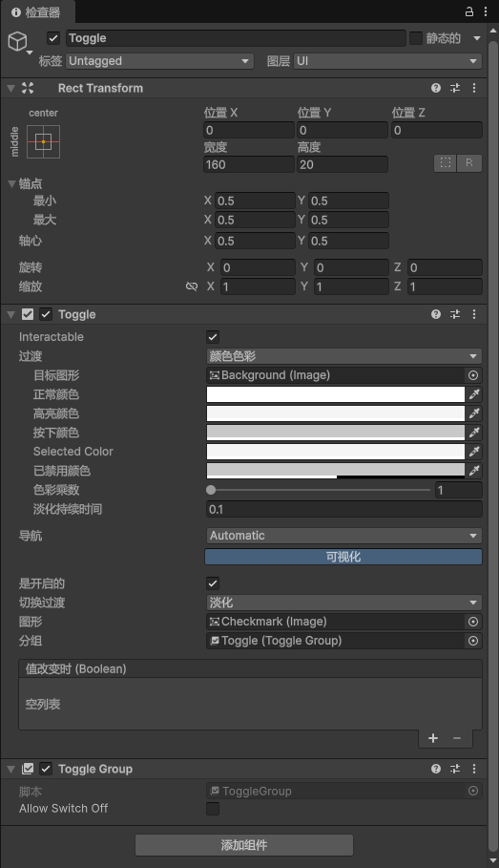Image resolution: width=499 pixels, height=868 pixels.
Task: Click the 添加组件 add component button
Action: point(244,845)
